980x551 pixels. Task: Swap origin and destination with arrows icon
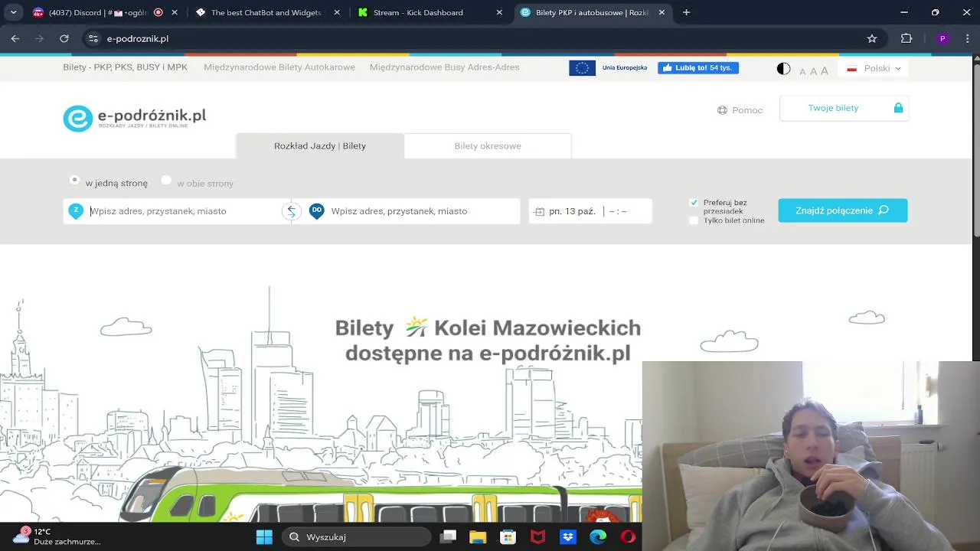(291, 211)
